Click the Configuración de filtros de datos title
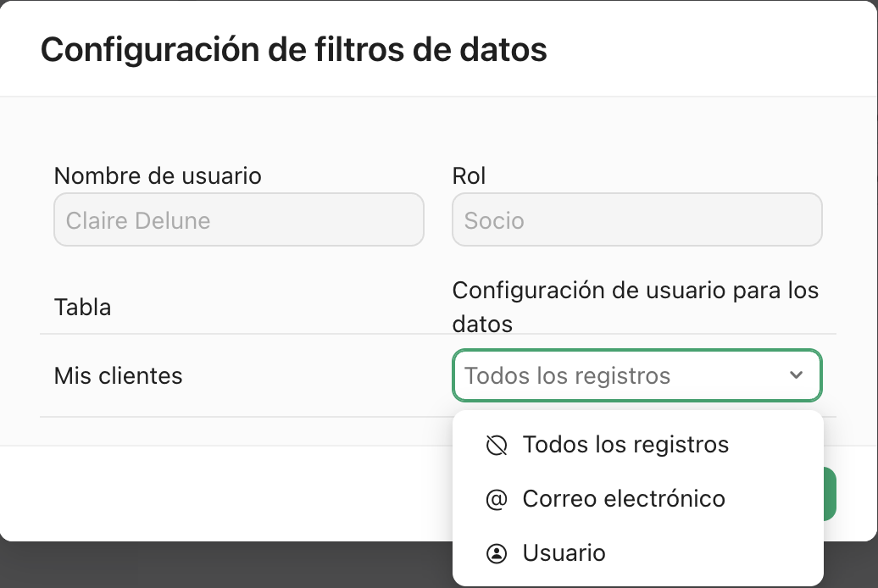 click(295, 50)
